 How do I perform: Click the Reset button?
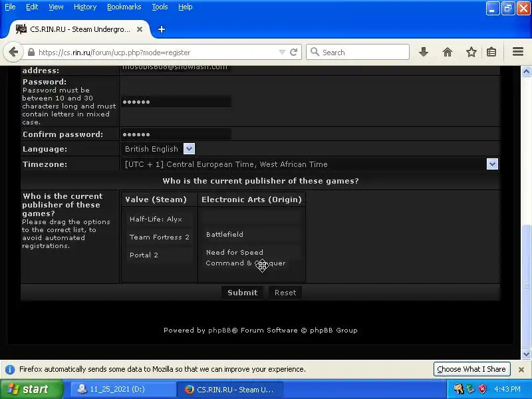pos(285,293)
